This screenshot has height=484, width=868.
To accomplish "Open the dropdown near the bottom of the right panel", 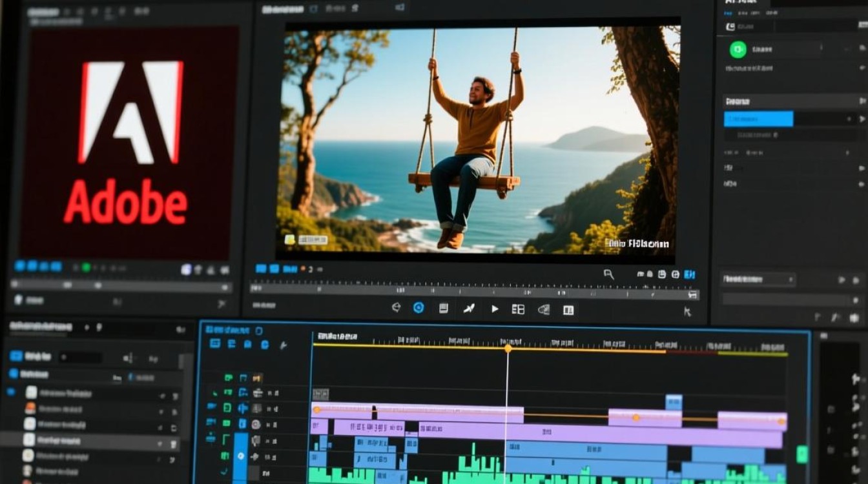I will (758, 279).
